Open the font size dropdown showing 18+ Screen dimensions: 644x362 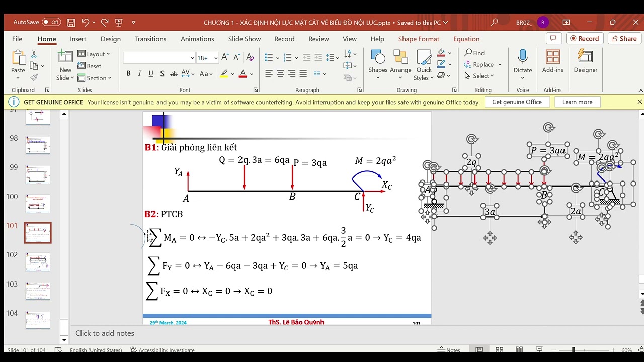tap(216, 58)
